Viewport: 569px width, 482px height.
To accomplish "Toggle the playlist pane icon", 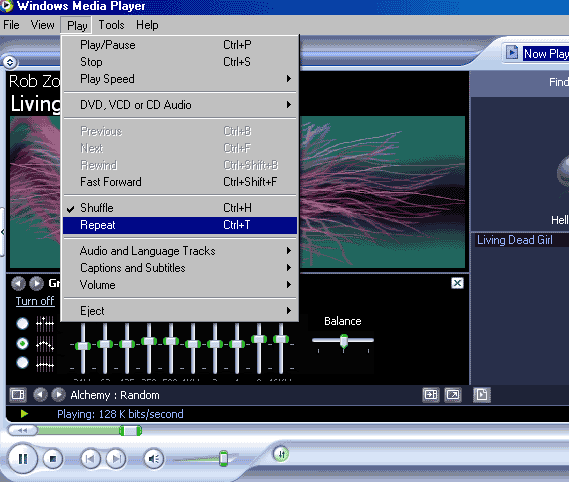I will point(482,395).
